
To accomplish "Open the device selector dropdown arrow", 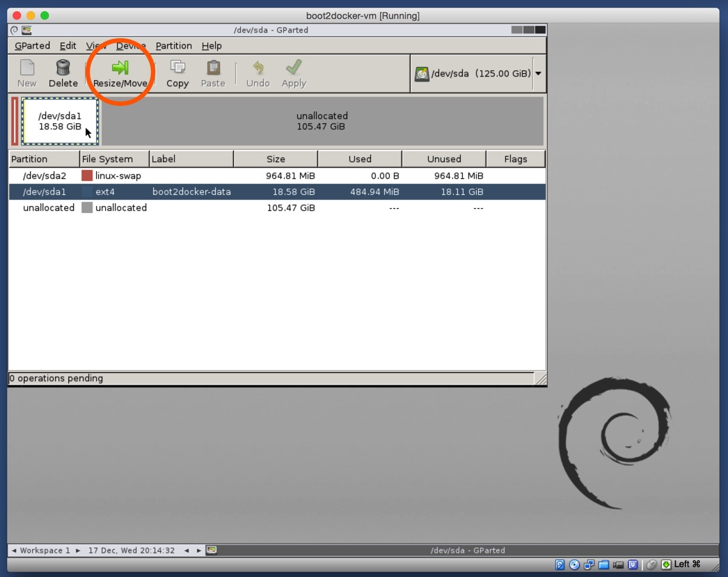I will coord(539,73).
